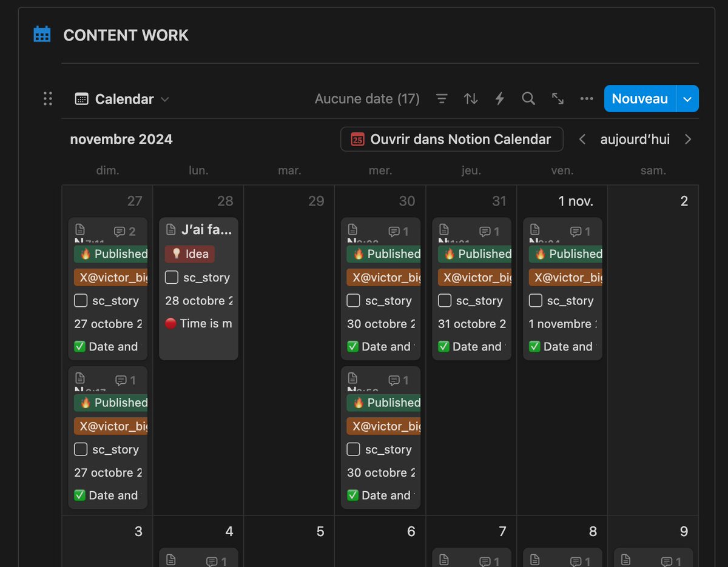728x567 pixels.
Task: Check sc_story on October 31 card
Action: [445, 301]
